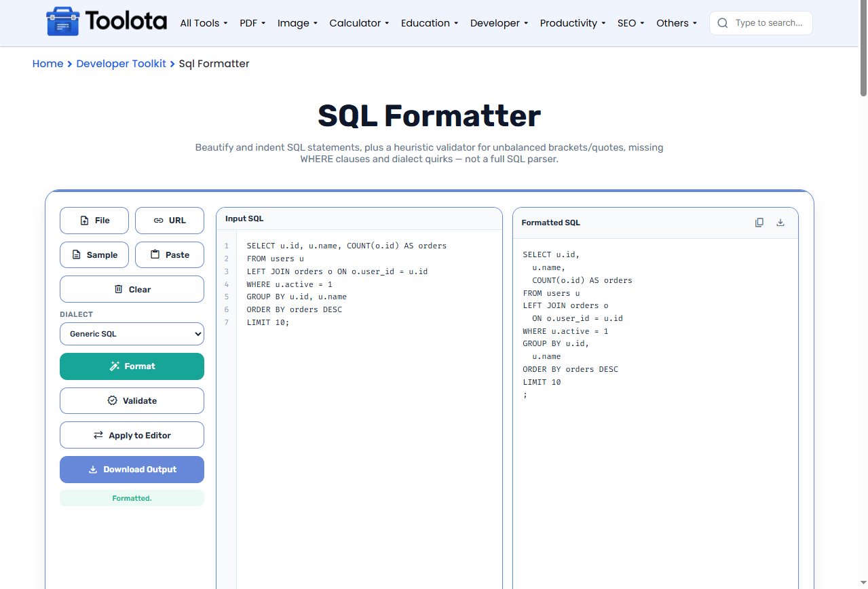Click 'LIMIT 10;' line in input editor

pyautogui.click(x=268, y=322)
